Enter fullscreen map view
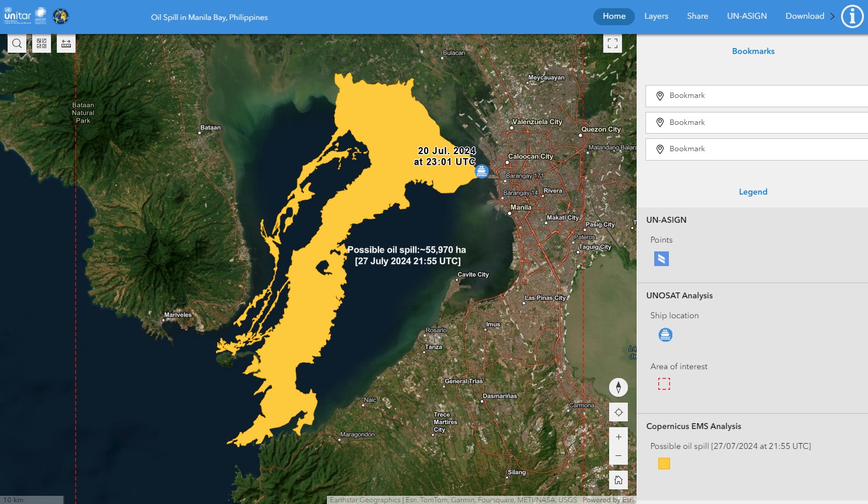The image size is (868, 504). point(613,43)
